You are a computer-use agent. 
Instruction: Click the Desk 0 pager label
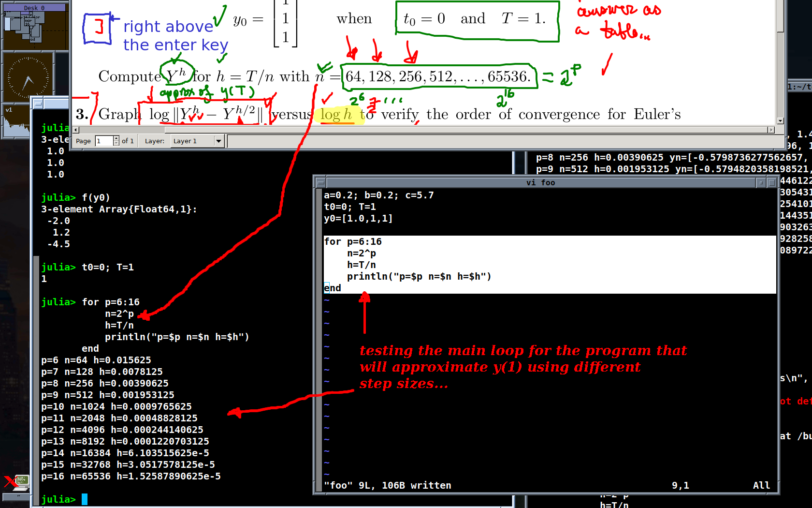34,8
